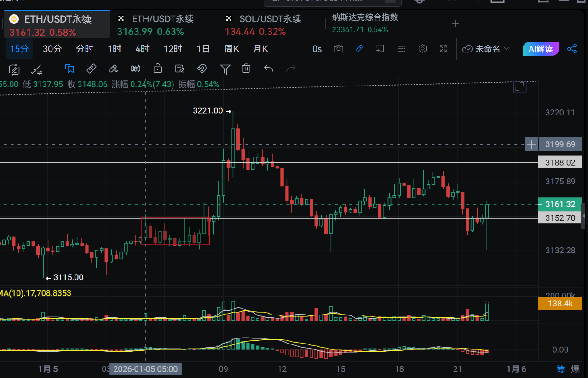Toggle the magnet snap mode
588x378 pixels.
[202, 69]
